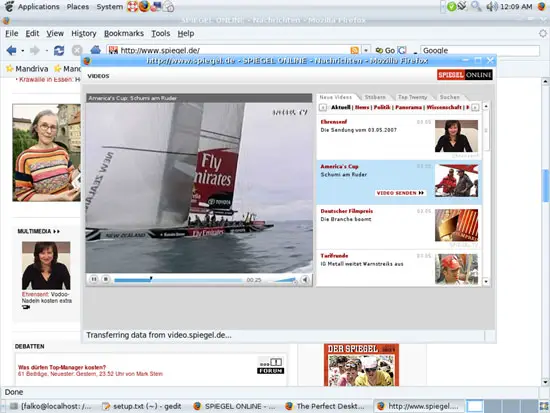Open the Mandriva bookmark
Viewport: 550px width, 413px height.
27,69
